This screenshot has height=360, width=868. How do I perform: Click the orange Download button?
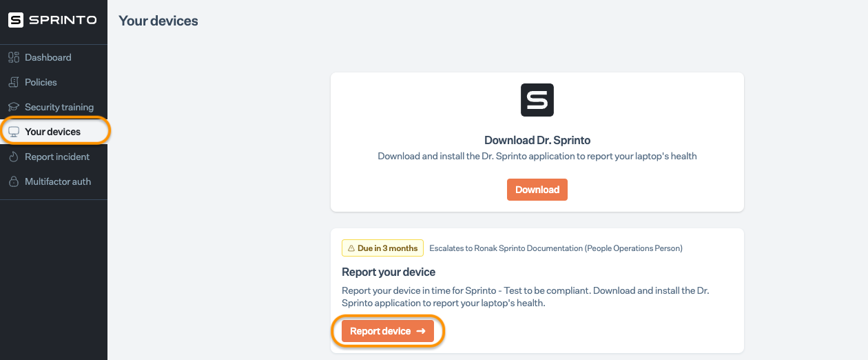click(x=537, y=190)
